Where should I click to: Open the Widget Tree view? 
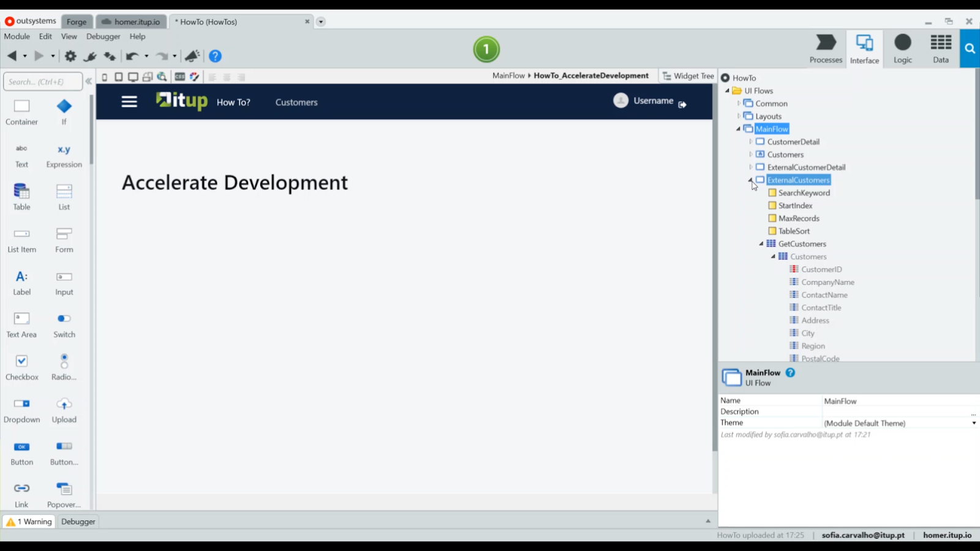pos(688,76)
